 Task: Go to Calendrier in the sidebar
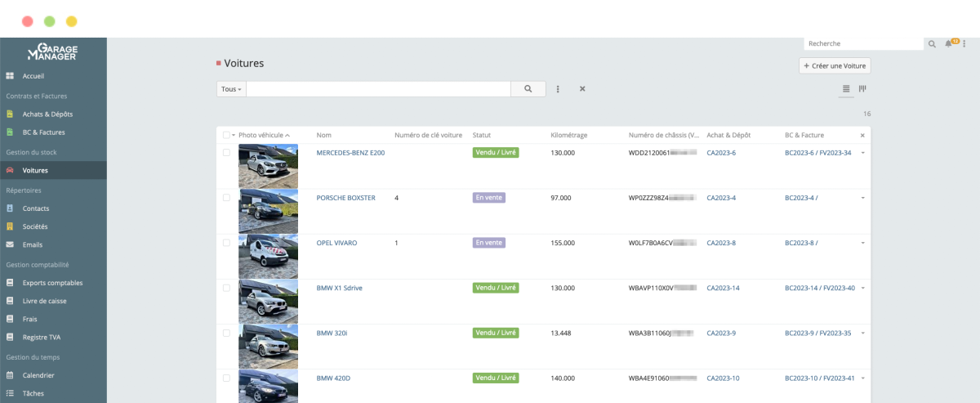tap(38, 375)
